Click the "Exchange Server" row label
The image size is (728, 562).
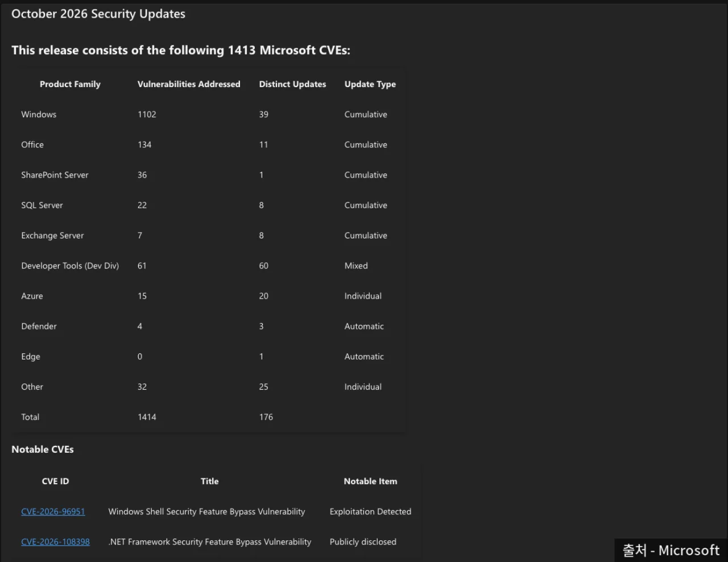click(x=52, y=235)
